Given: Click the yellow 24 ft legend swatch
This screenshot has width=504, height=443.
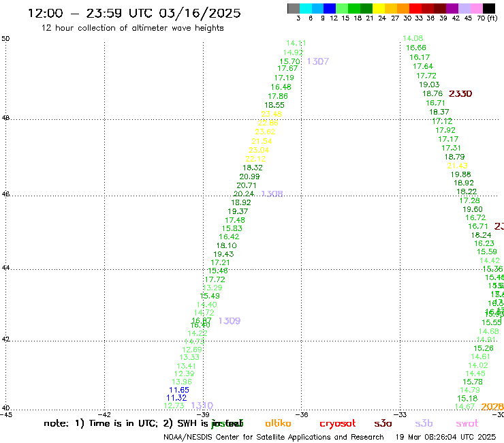Looking at the screenshot, I should 379,8.
